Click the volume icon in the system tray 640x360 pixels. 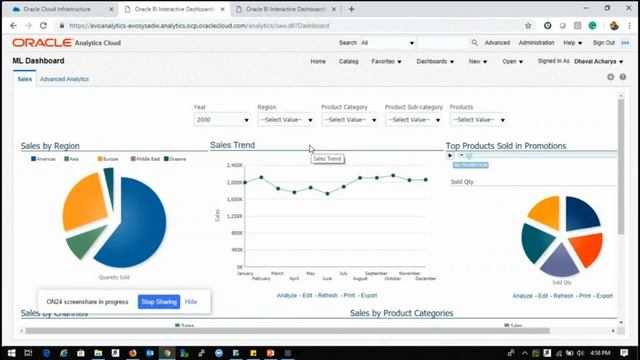580,353
